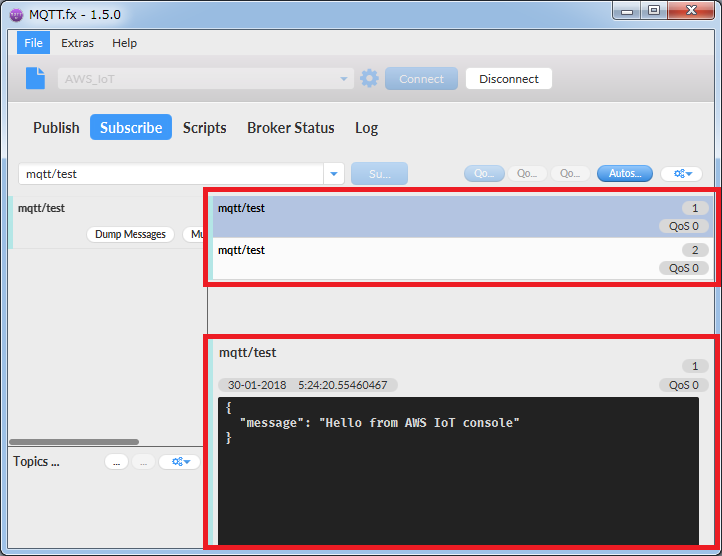Open the File menu
This screenshot has width=722, height=556.
coord(33,43)
